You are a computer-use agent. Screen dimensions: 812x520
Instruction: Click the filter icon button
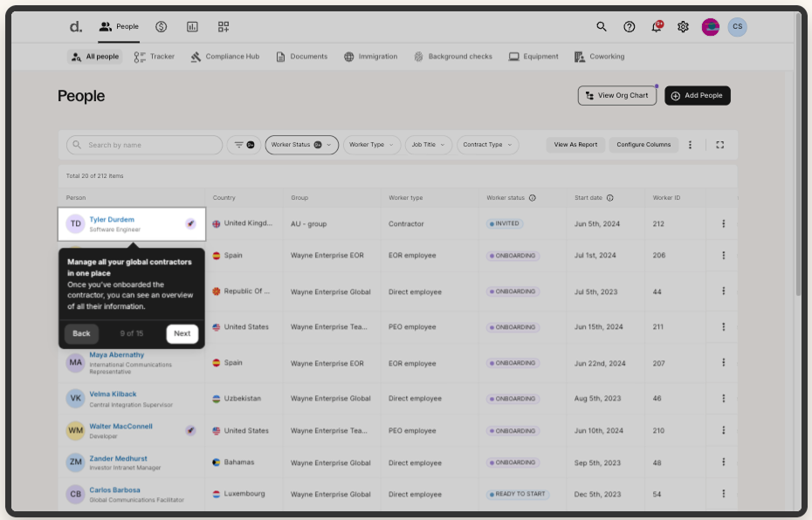click(x=244, y=145)
